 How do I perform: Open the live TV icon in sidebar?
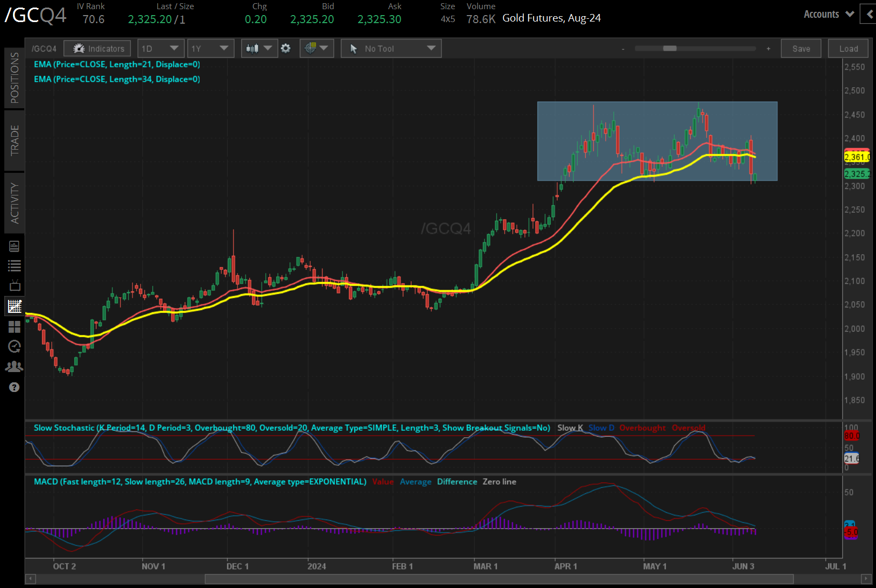(15, 285)
